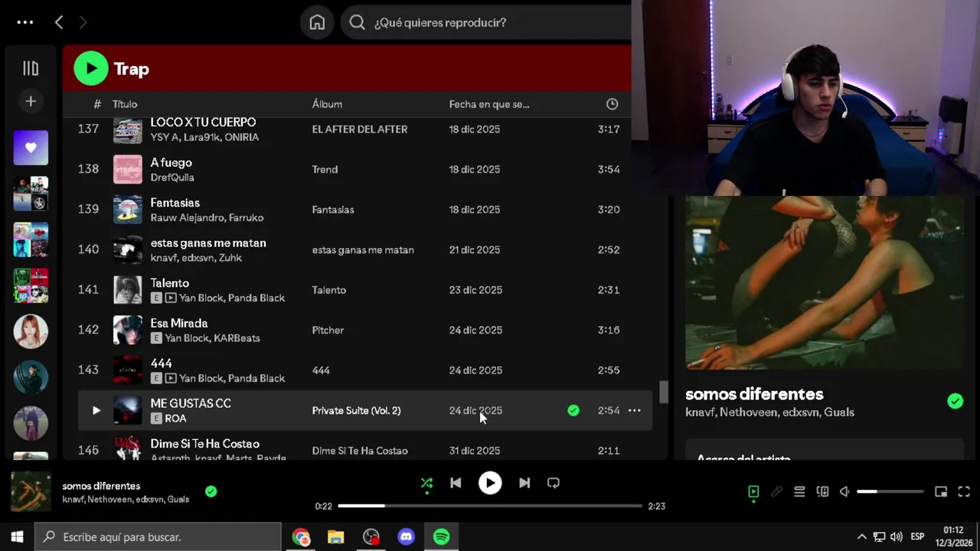The image size is (980, 551).
Task: Open more options for ME GUSTAS CC
Action: tap(635, 410)
